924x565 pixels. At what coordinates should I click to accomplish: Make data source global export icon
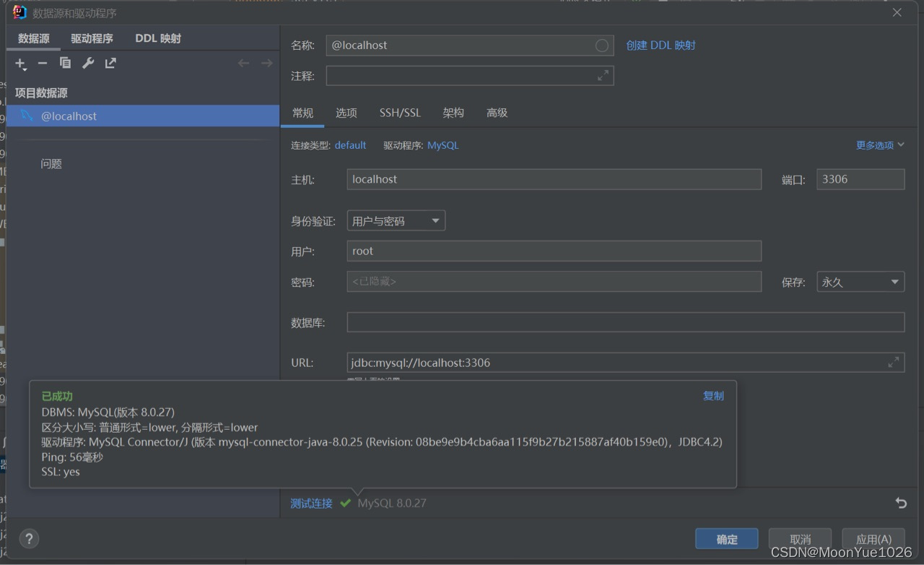click(x=110, y=64)
